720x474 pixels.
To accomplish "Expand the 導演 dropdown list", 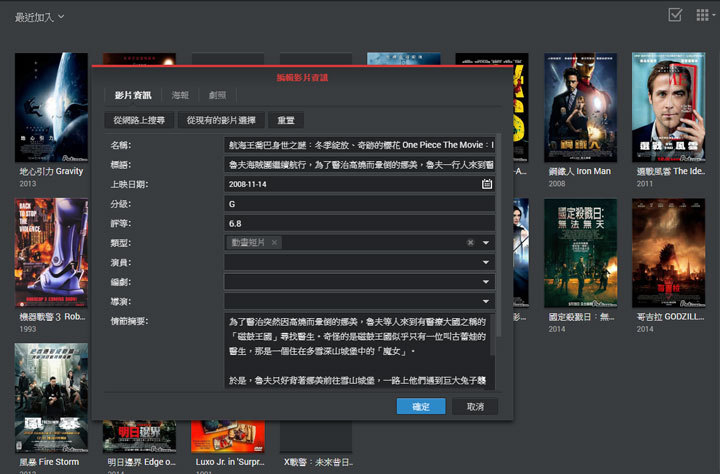I will pyautogui.click(x=486, y=300).
